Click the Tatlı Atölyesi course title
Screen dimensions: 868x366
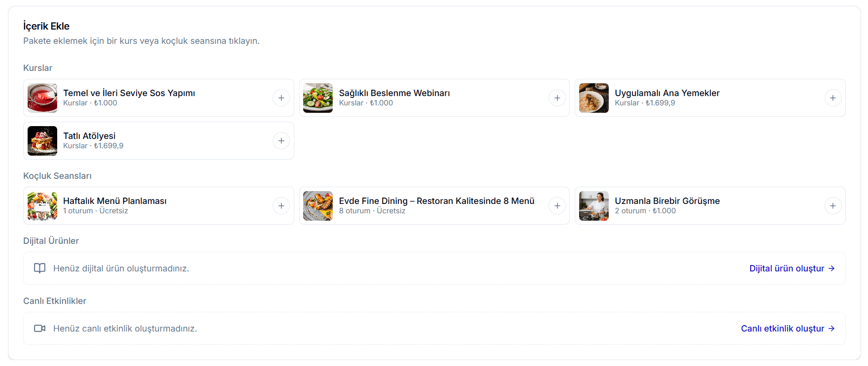89,136
